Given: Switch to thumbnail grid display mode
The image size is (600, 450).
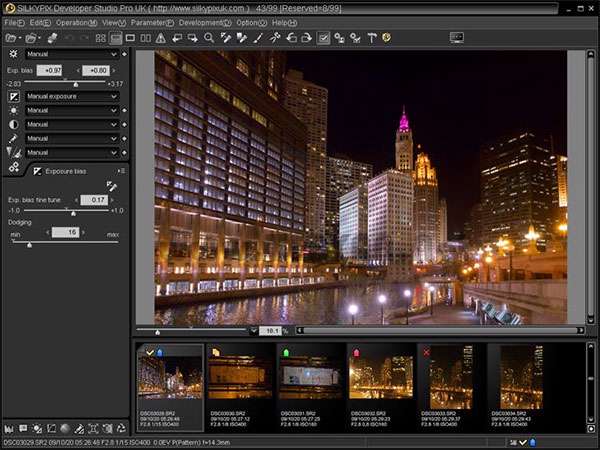Looking at the screenshot, I should pos(101,38).
